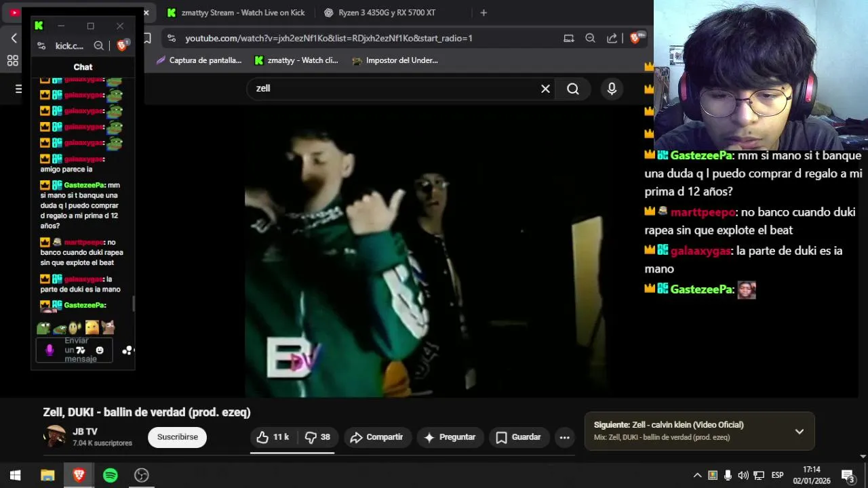This screenshot has width=868, height=488.
Task: Open Kick popup site settings icon
Action: point(41,45)
